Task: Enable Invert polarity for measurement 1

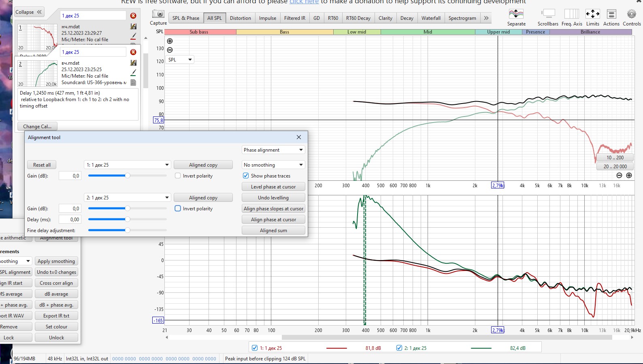Action: coord(178,176)
